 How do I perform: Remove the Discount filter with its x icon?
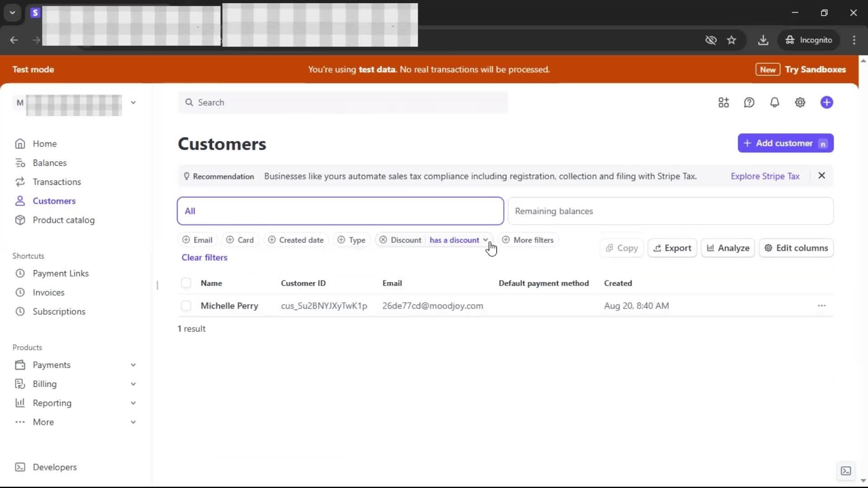coord(383,240)
